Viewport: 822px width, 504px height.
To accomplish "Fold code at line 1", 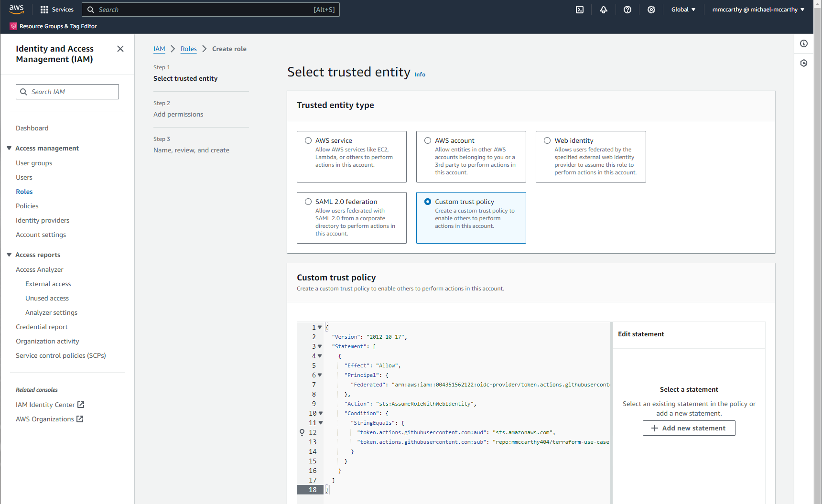I will [x=320, y=327].
